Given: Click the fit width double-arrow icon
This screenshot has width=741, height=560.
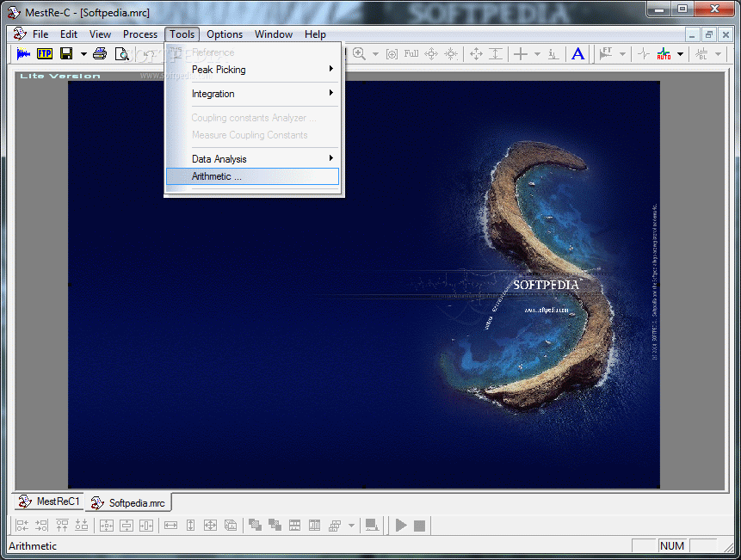Looking at the screenshot, I should click(x=171, y=526).
